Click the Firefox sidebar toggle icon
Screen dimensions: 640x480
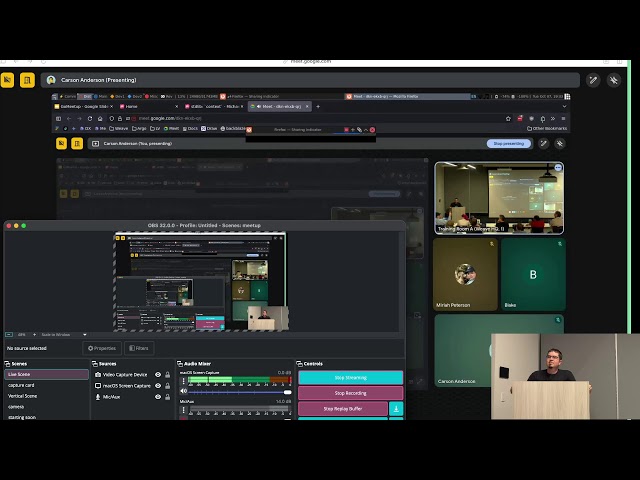58,118
